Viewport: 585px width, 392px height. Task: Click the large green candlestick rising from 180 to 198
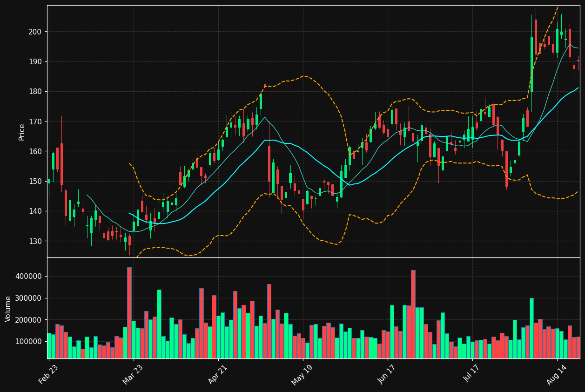(531, 64)
